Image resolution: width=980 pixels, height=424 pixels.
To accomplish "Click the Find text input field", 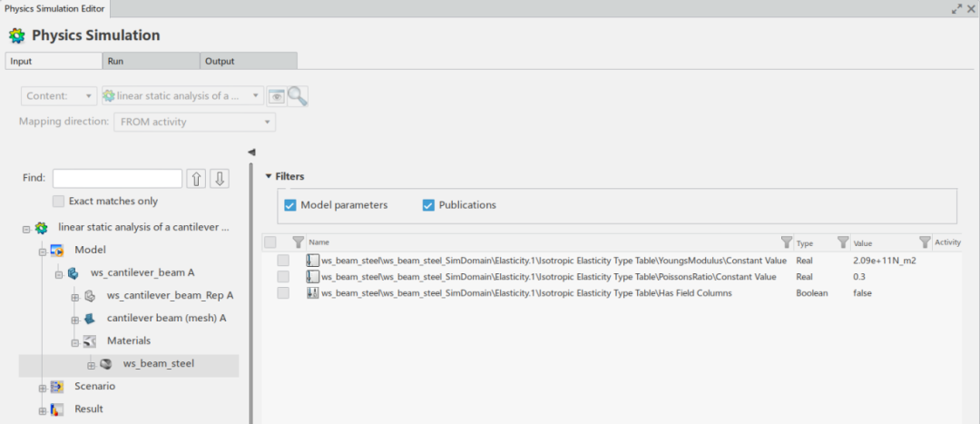I will point(117,179).
